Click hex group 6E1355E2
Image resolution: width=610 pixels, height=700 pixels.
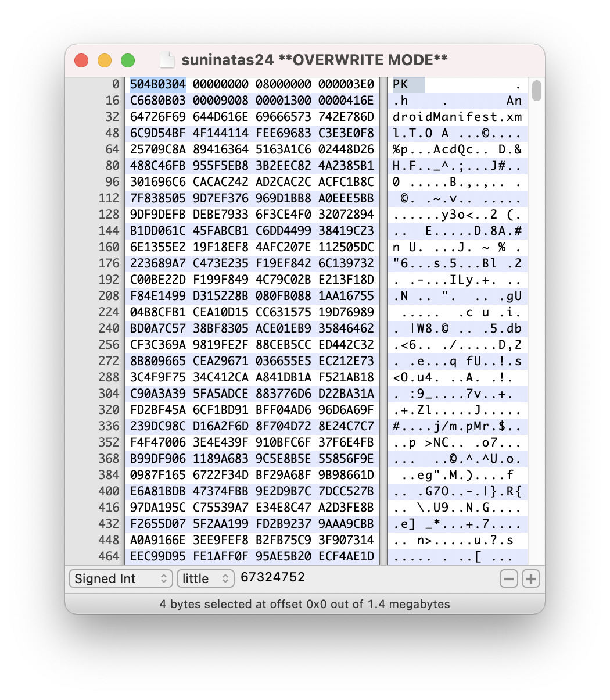158,247
